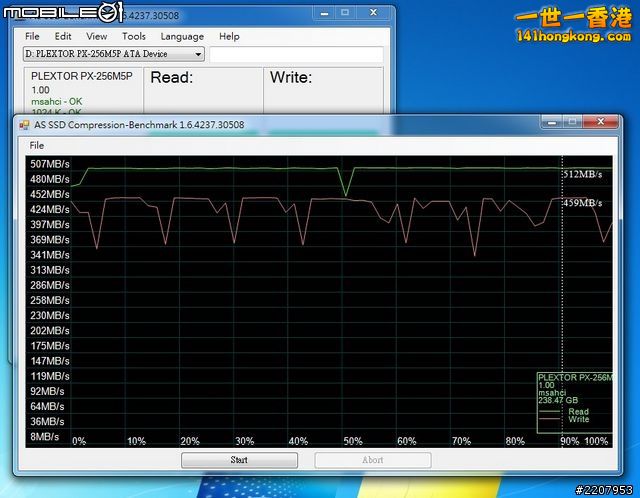Close the Compression-Benchmark window
The image size is (640, 498).
603,122
